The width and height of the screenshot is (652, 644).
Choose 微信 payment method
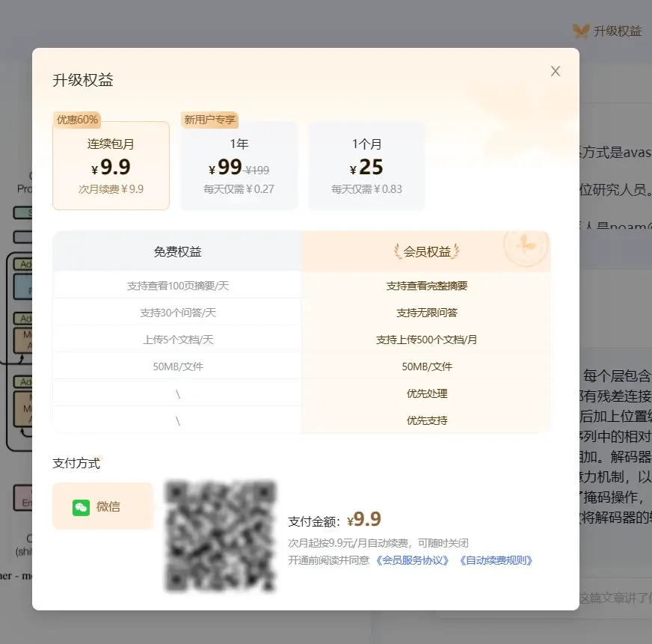[102, 506]
